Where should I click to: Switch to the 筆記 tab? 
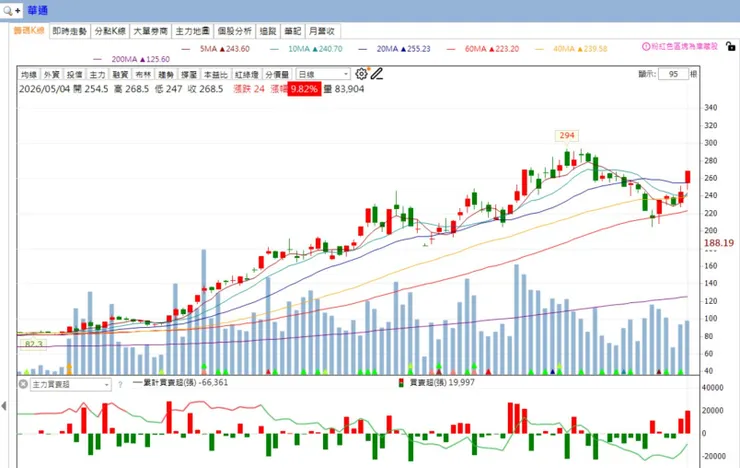pyautogui.click(x=293, y=31)
